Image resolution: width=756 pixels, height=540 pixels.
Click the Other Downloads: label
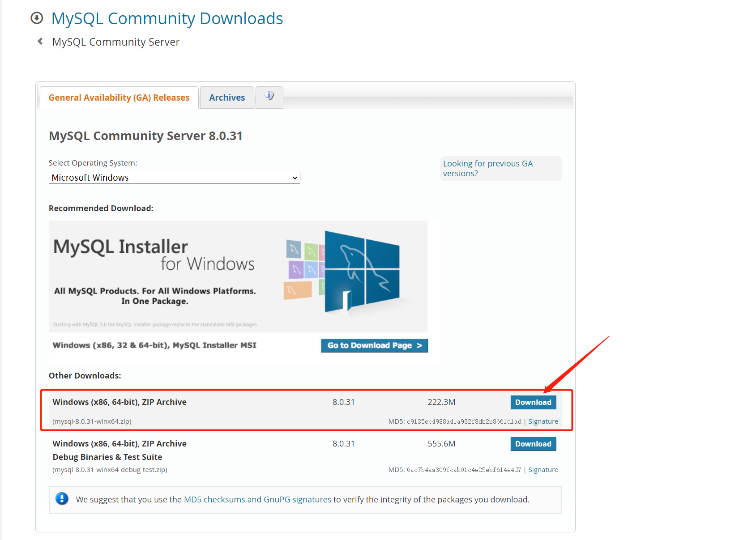pos(85,376)
